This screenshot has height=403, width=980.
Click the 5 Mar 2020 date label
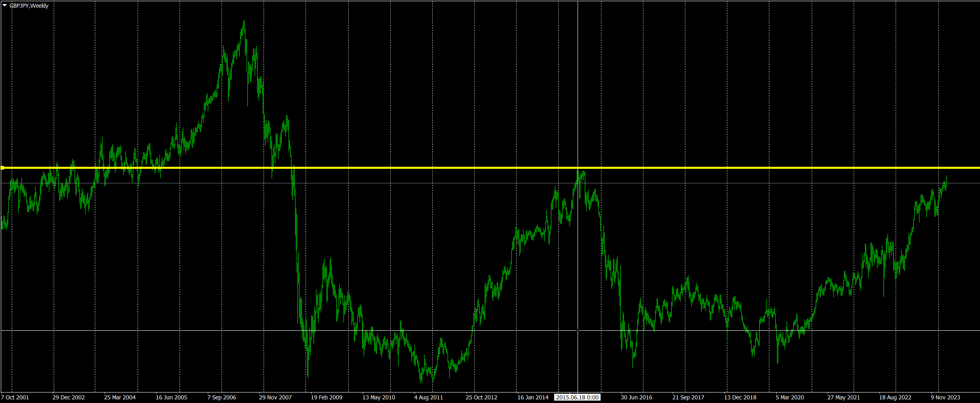790,397
